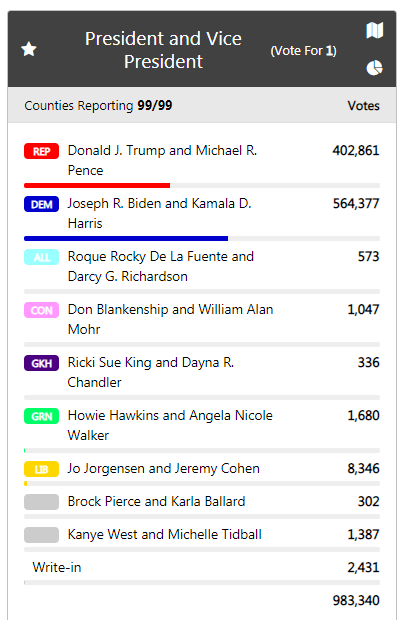Click the star favorite icon in header
Image resolution: width=401 pixels, height=620 pixels.
point(28,49)
